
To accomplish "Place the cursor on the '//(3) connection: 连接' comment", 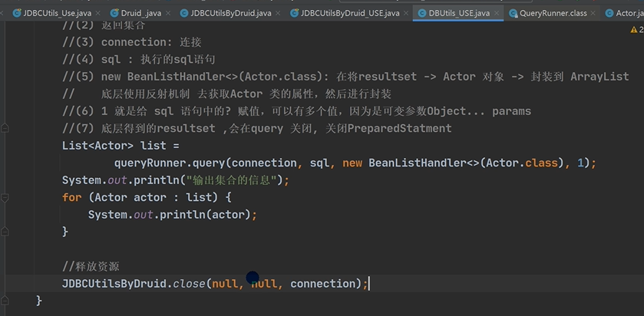I will click(131, 42).
